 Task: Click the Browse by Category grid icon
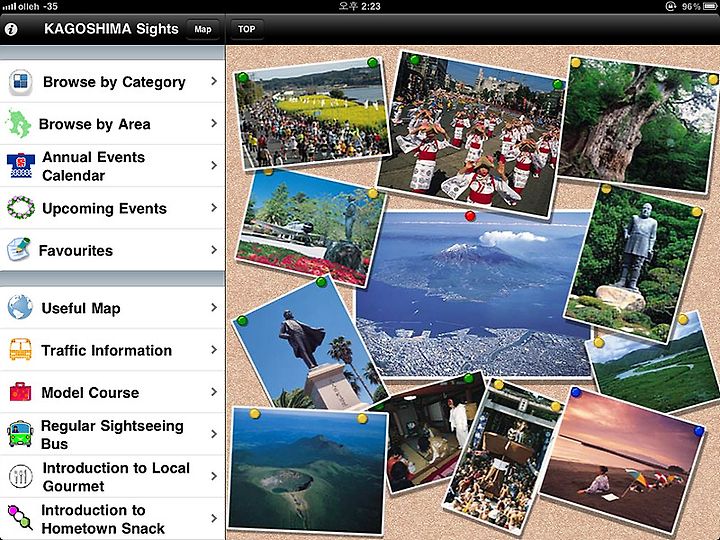21,82
